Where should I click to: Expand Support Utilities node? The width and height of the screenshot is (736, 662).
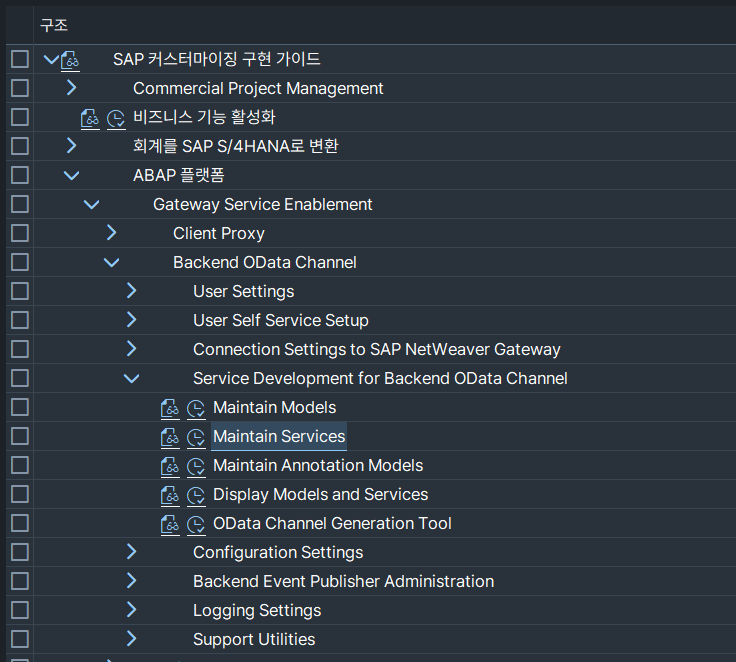click(131, 639)
